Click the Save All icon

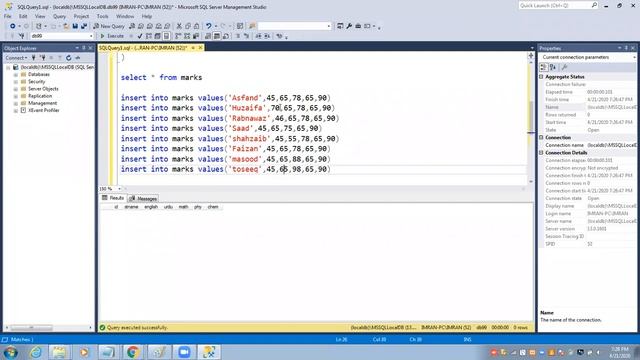click(84, 26)
